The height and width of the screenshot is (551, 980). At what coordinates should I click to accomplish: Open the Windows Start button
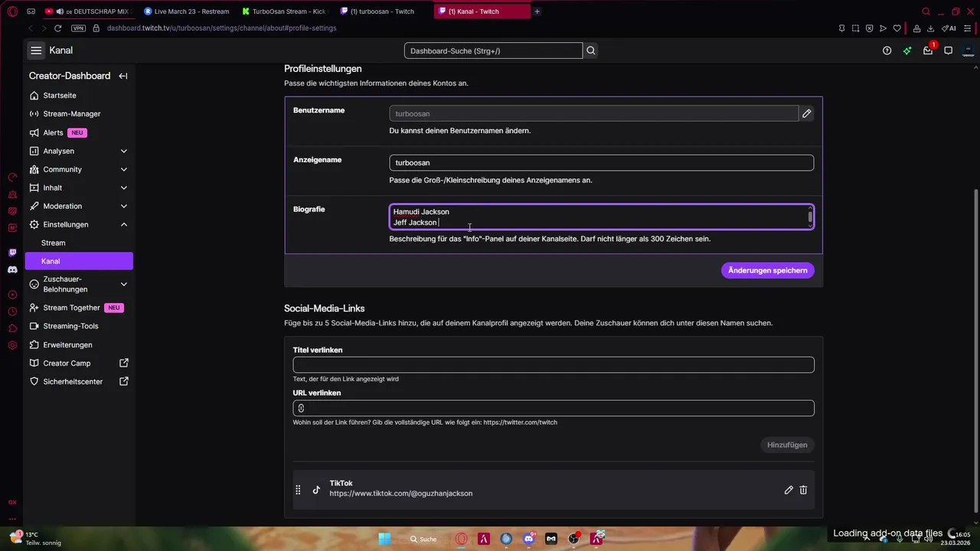(x=385, y=539)
